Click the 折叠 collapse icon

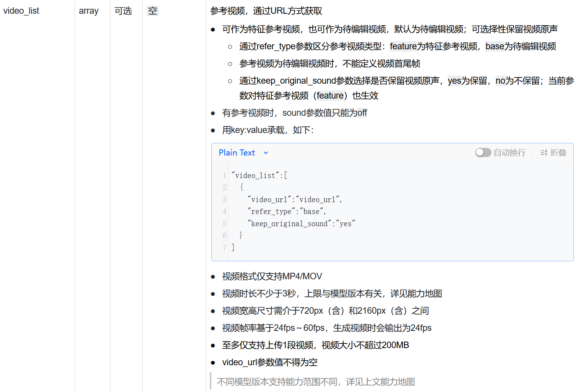tap(544, 153)
